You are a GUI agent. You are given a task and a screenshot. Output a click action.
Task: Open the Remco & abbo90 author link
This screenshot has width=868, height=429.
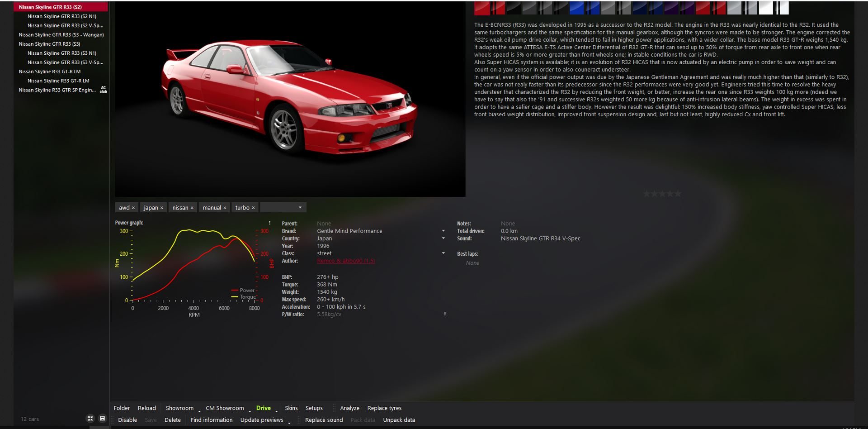tap(346, 261)
